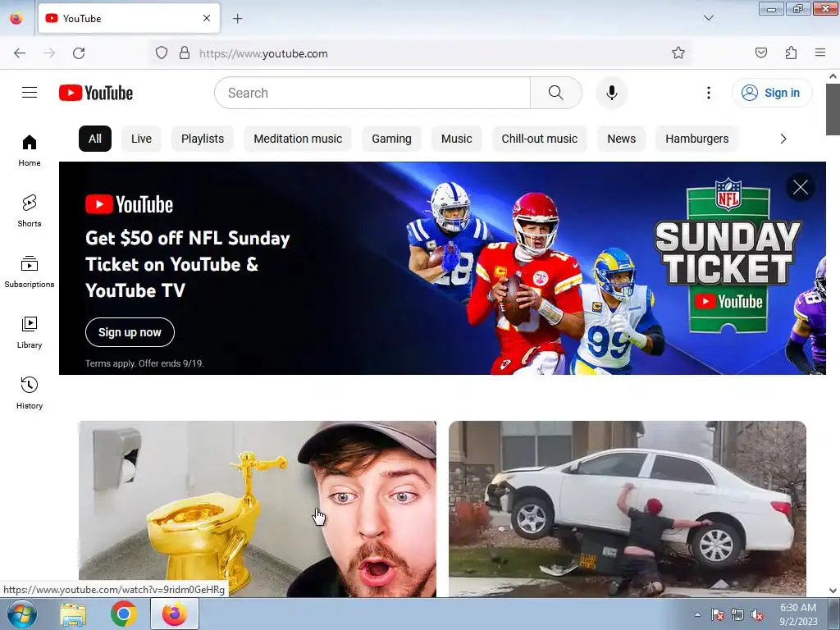Bookmark this page with the star
The height and width of the screenshot is (630, 840).
click(678, 52)
